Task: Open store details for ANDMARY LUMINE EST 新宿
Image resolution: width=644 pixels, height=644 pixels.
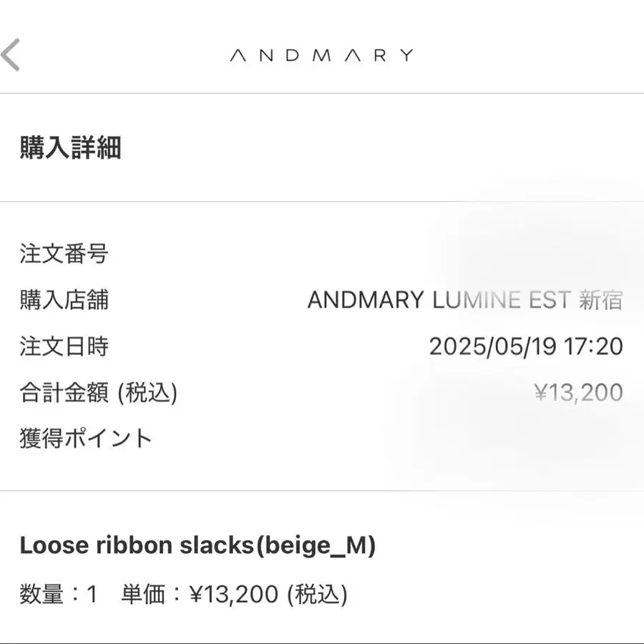Action: coord(466,300)
